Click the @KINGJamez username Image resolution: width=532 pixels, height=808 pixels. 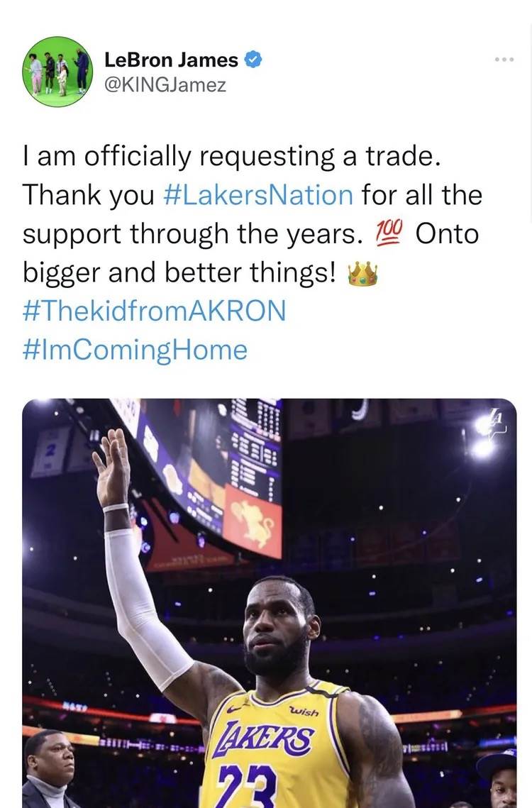point(165,84)
